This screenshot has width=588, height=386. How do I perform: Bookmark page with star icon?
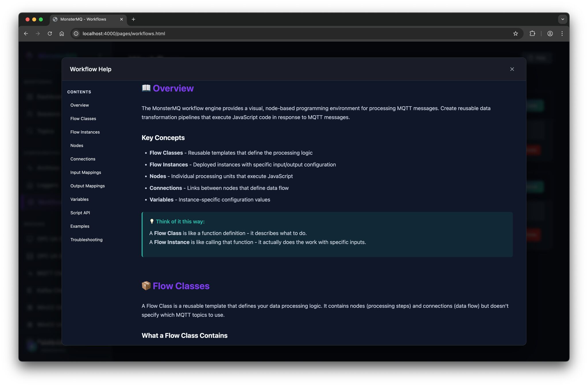pyautogui.click(x=515, y=34)
